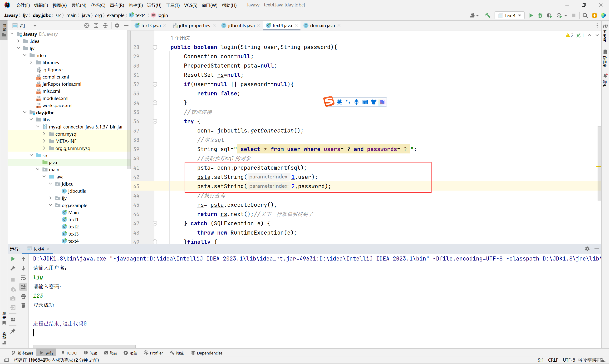Toggle soft-wrap in run console

[23, 277]
